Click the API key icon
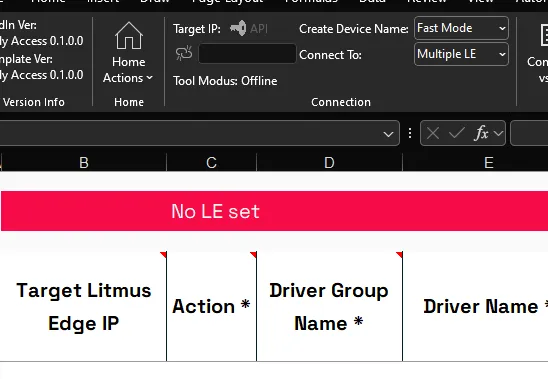548x379 pixels. 238,28
